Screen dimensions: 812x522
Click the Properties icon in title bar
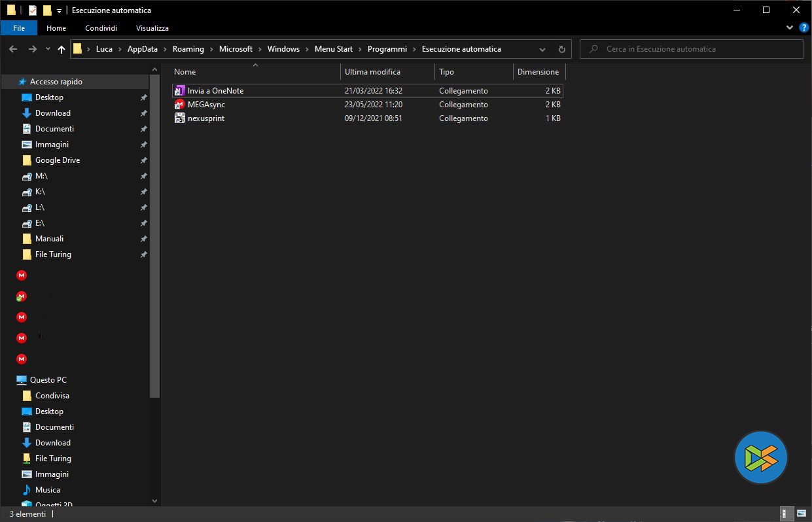(33, 10)
